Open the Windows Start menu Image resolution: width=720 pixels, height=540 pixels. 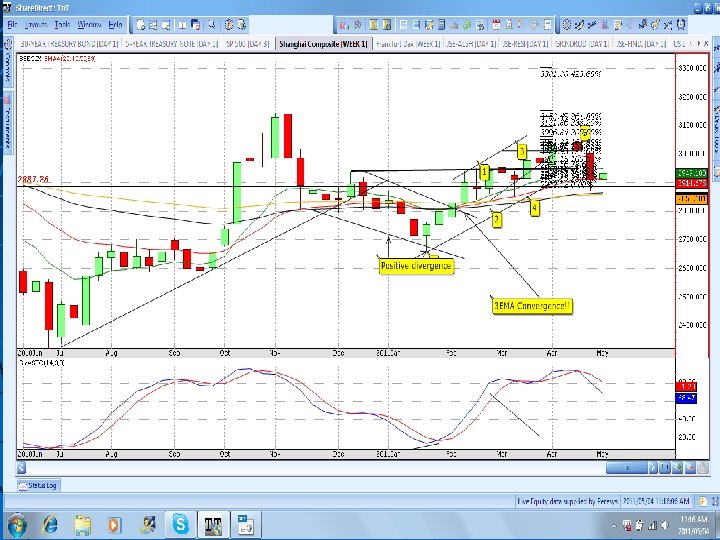tap(17, 524)
